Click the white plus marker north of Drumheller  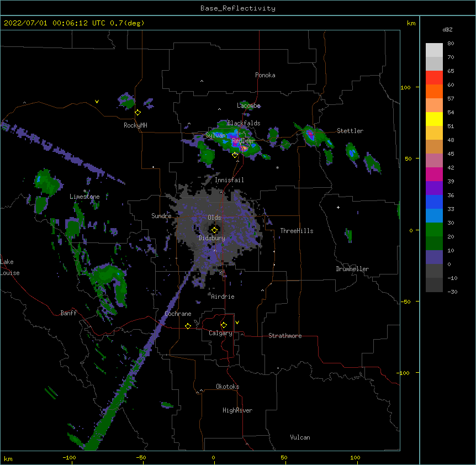[x=338, y=207]
